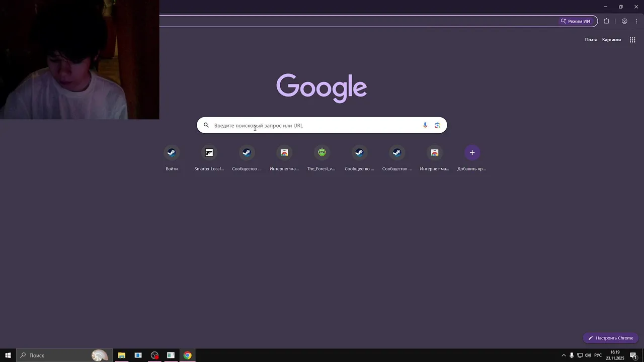Open the Chrome profile icon
The height and width of the screenshot is (362, 644).
pyautogui.click(x=624, y=21)
